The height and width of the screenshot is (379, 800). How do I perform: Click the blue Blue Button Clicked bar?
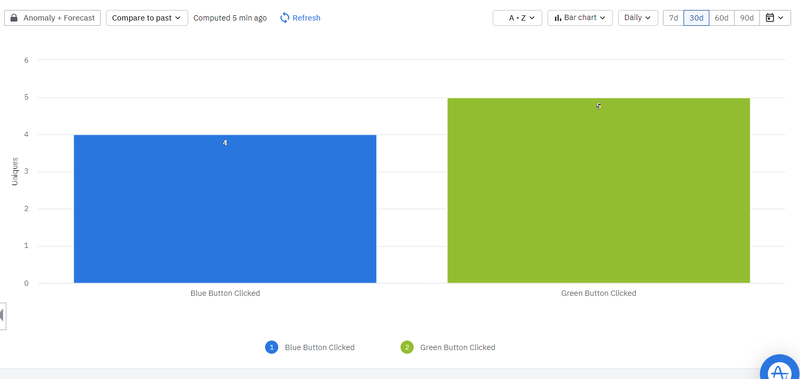point(225,209)
